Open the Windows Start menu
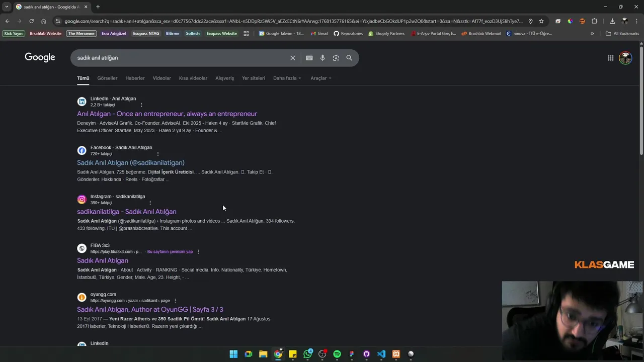 tap(233, 354)
